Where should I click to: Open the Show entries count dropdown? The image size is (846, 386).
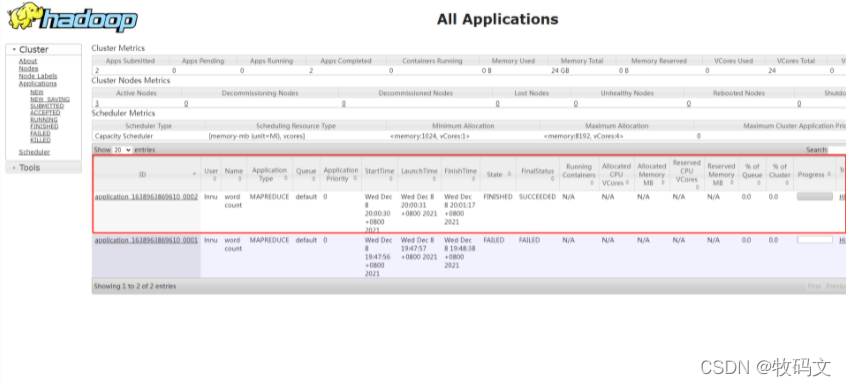122,150
